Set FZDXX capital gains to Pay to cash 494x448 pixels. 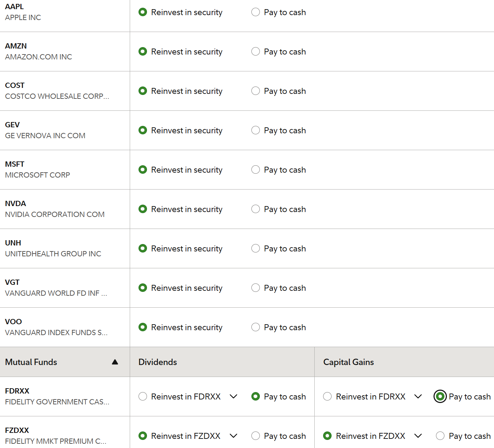pos(440,436)
